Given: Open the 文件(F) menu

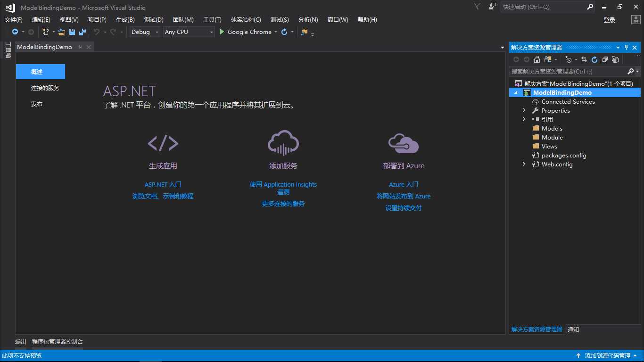Looking at the screenshot, I should [x=14, y=20].
